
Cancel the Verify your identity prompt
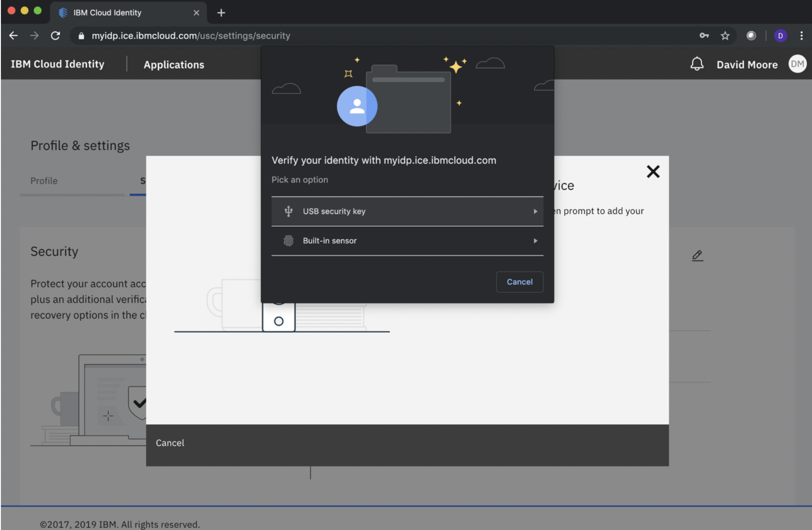coord(519,282)
